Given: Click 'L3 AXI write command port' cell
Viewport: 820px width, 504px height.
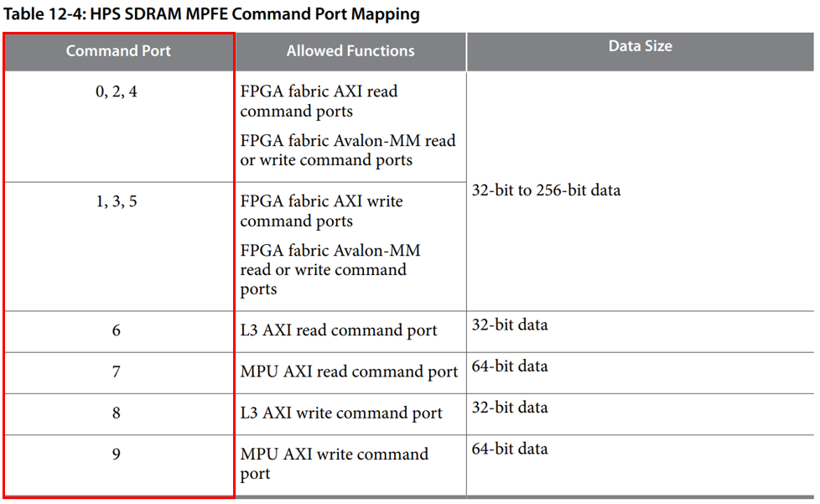Looking at the screenshot, I should tap(341, 413).
